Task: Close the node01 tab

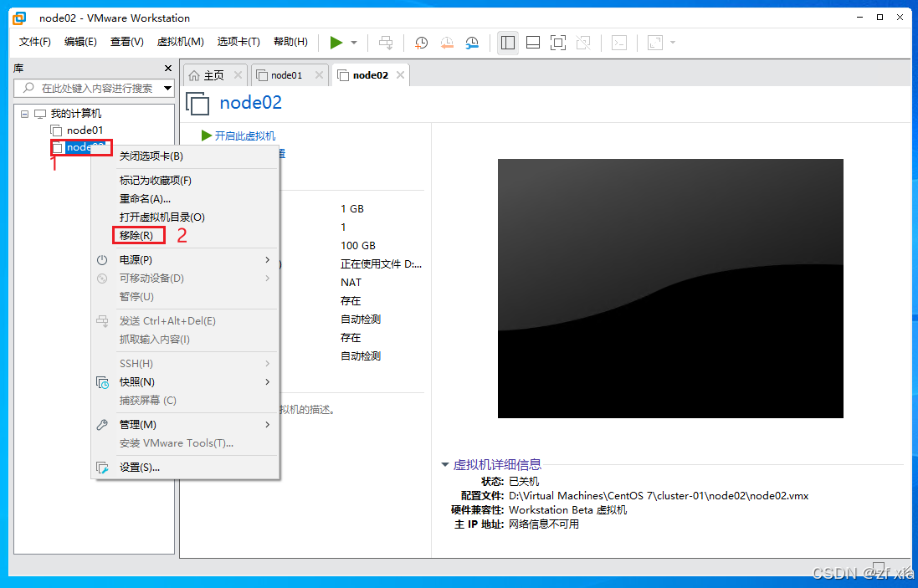Action: coord(319,75)
